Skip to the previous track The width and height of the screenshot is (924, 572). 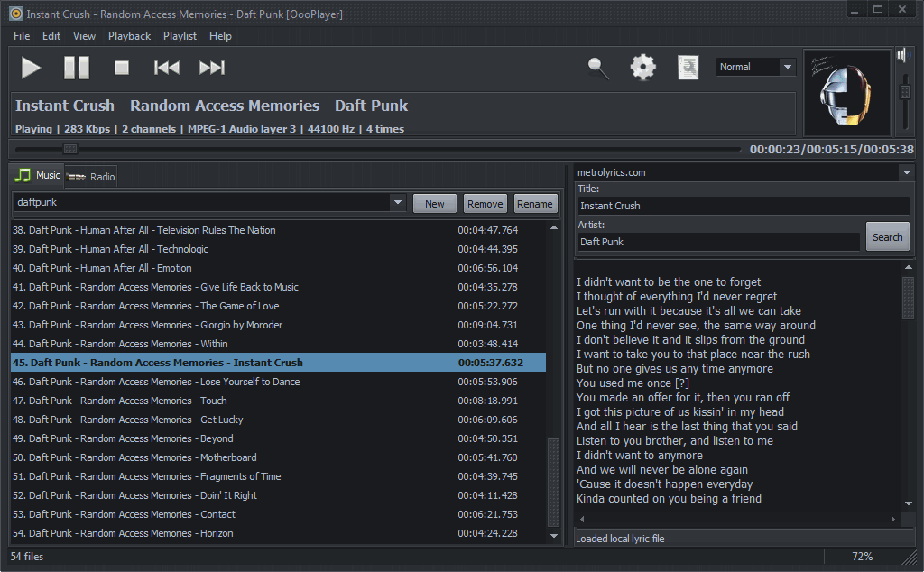[x=167, y=68]
